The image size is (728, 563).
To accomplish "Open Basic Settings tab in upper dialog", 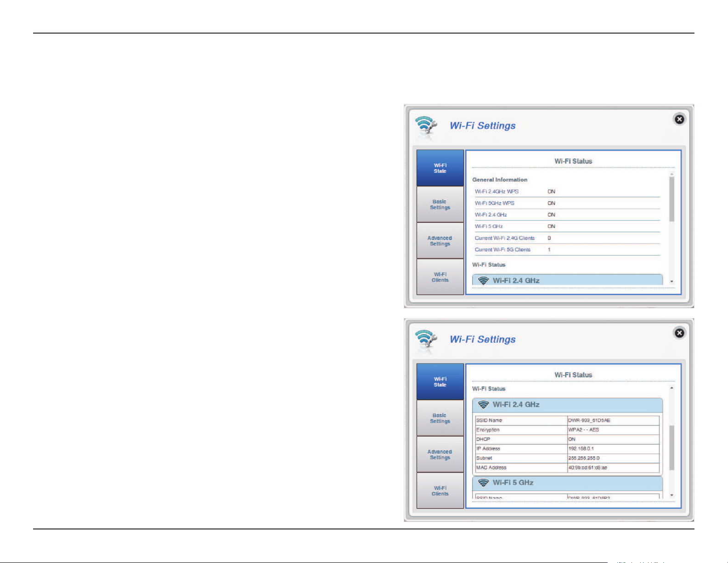I will click(440, 205).
